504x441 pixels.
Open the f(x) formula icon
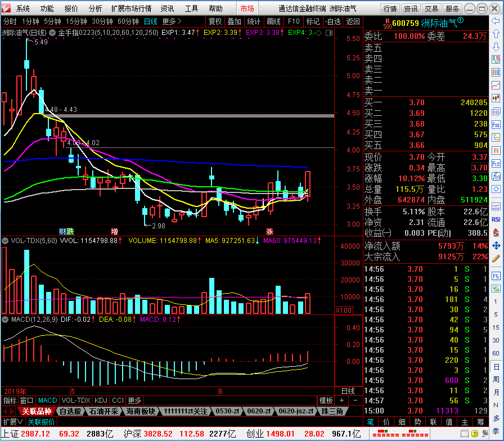(496, 176)
